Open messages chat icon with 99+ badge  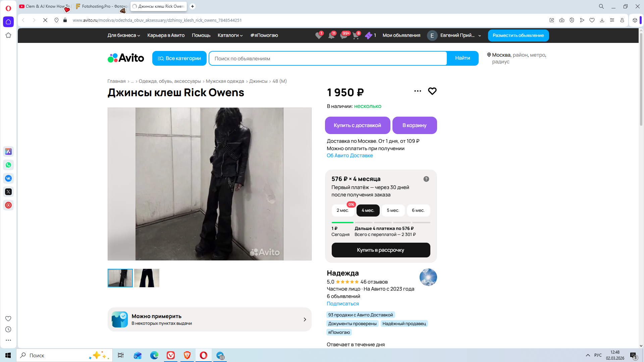(x=344, y=36)
